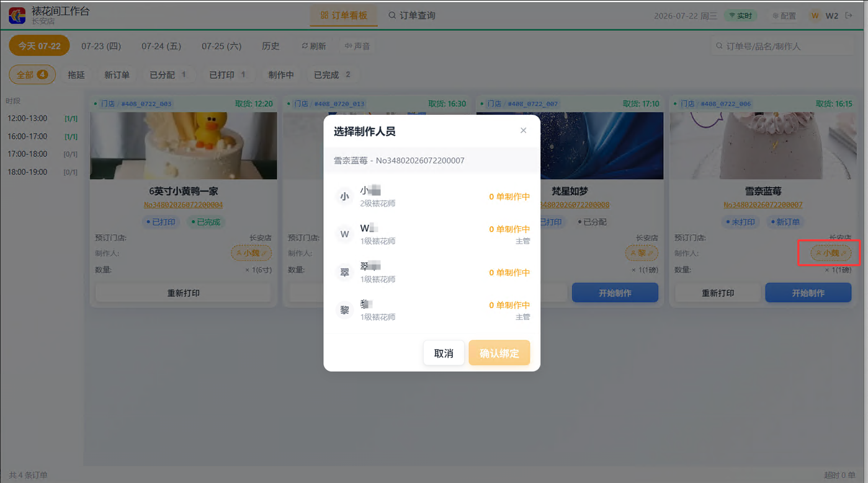Viewport: 868px width, 483px height.
Task: Filter orders by 拖延
Action: [76, 74]
